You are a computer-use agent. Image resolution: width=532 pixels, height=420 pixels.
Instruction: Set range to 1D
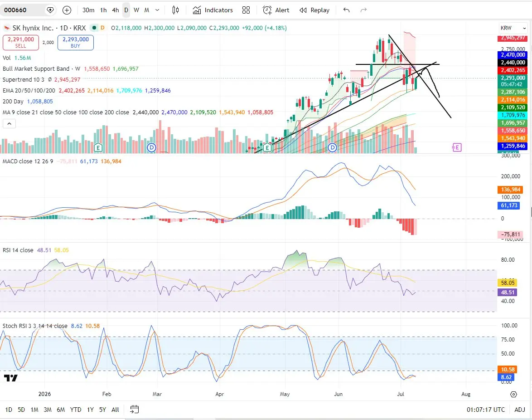[9, 410]
